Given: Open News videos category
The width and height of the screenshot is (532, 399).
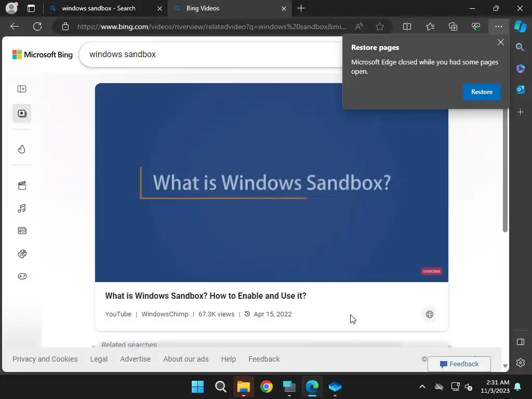Looking at the screenshot, I should [x=22, y=231].
